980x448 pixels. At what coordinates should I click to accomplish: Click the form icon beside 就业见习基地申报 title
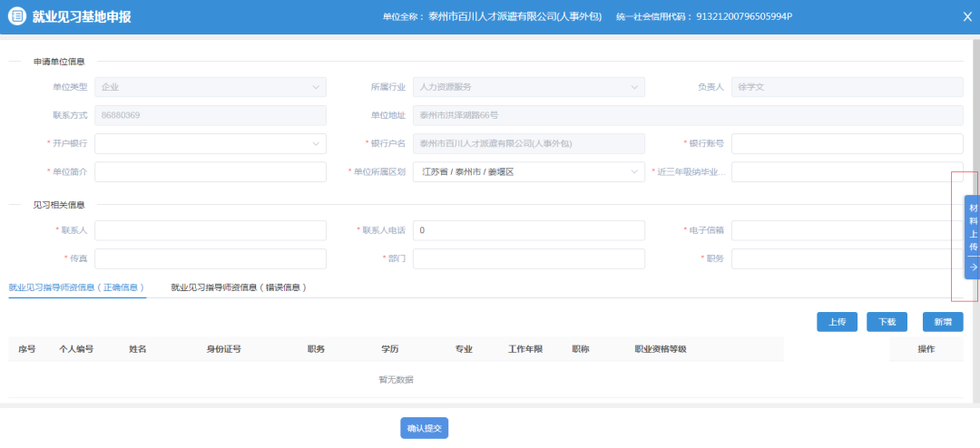[16, 17]
